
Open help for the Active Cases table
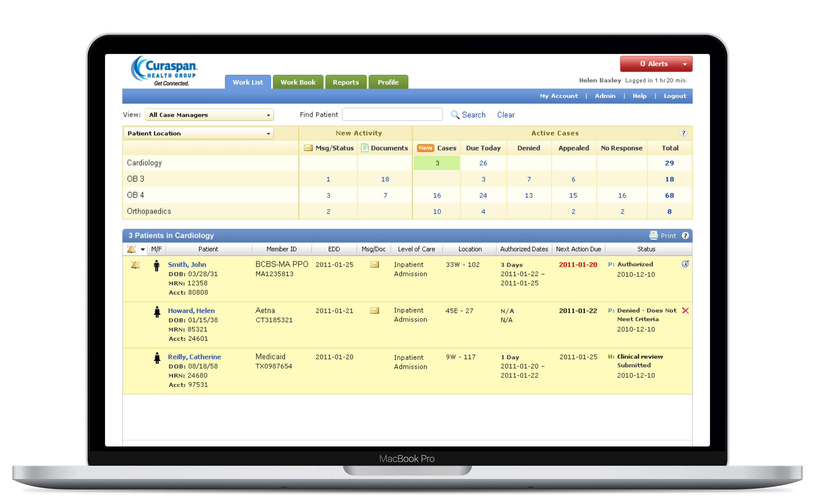click(683, 133)
